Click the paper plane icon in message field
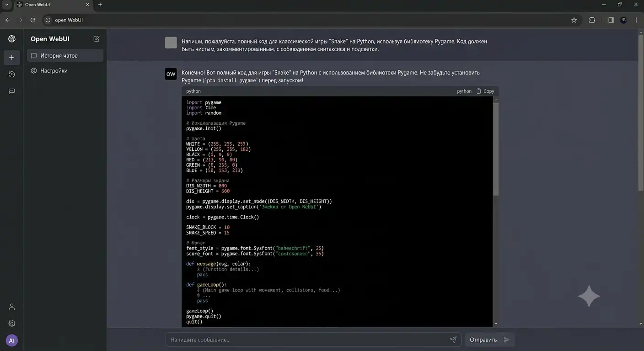This screenshot has width=644, height=351. (x=453, y=340)
